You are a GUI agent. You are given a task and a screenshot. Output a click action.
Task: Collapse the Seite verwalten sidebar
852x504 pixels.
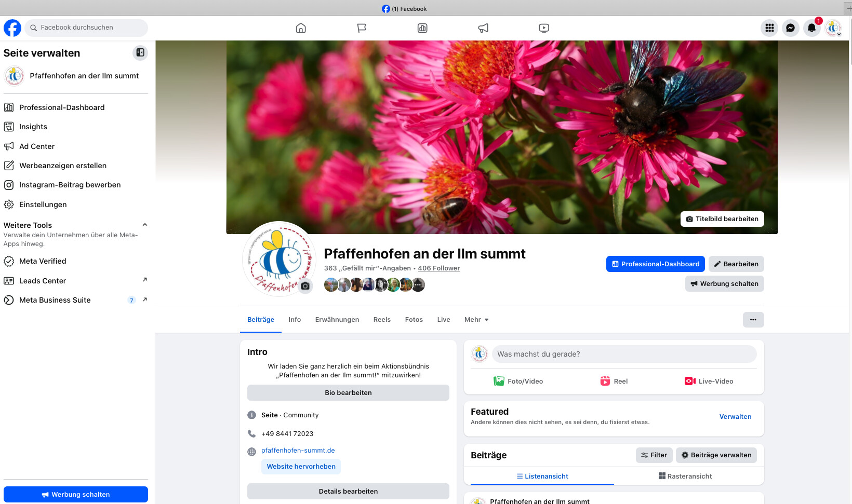click(140, 52)
